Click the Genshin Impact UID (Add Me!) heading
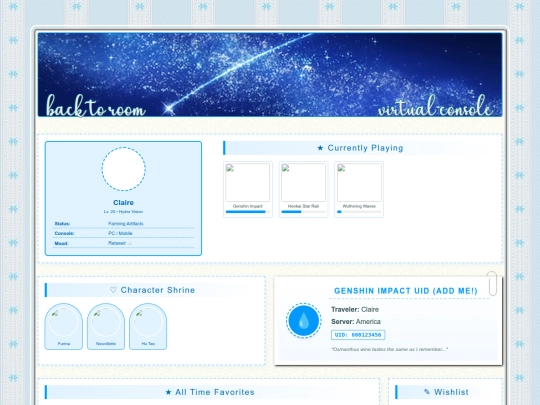 pos(406,291)
